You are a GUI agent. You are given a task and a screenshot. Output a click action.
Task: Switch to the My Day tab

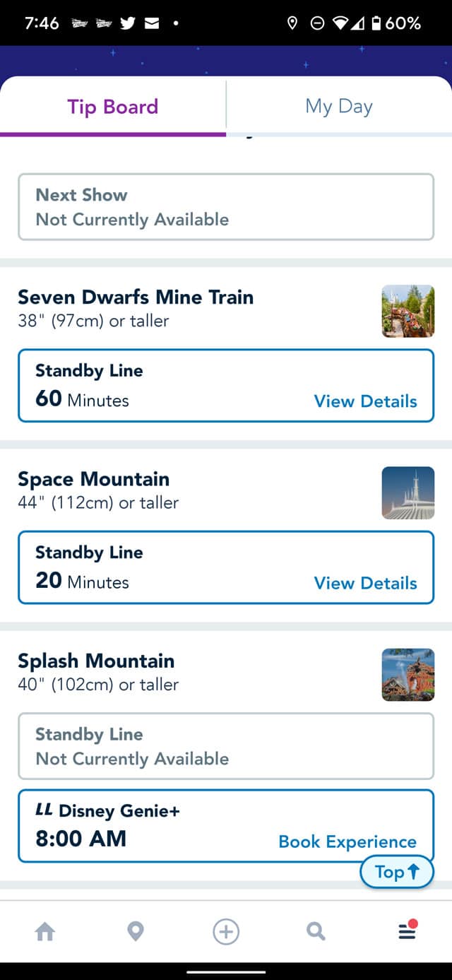[339, 107]
